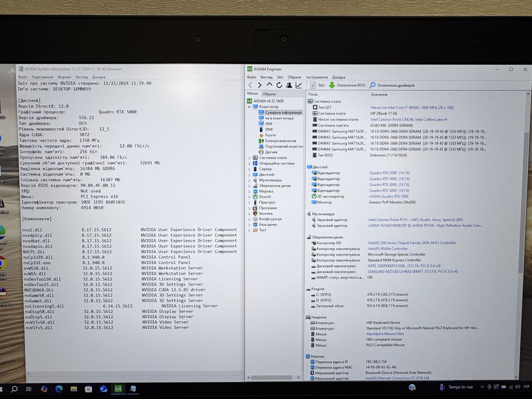The width and height of the screenshot is (532, 399).
Task: Go up one level in AIDA64 toolbar
Action: (x=269, y=85)
